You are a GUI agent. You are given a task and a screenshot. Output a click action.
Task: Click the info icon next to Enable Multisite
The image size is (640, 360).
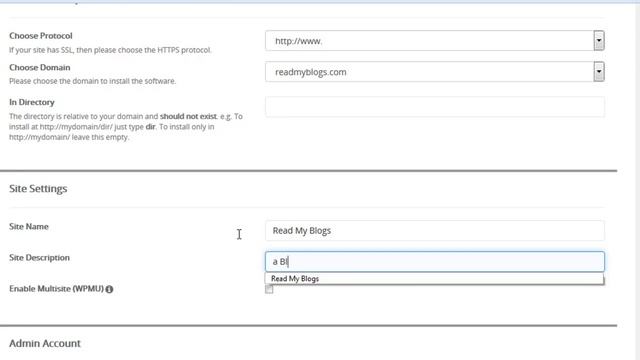(109, 289)
